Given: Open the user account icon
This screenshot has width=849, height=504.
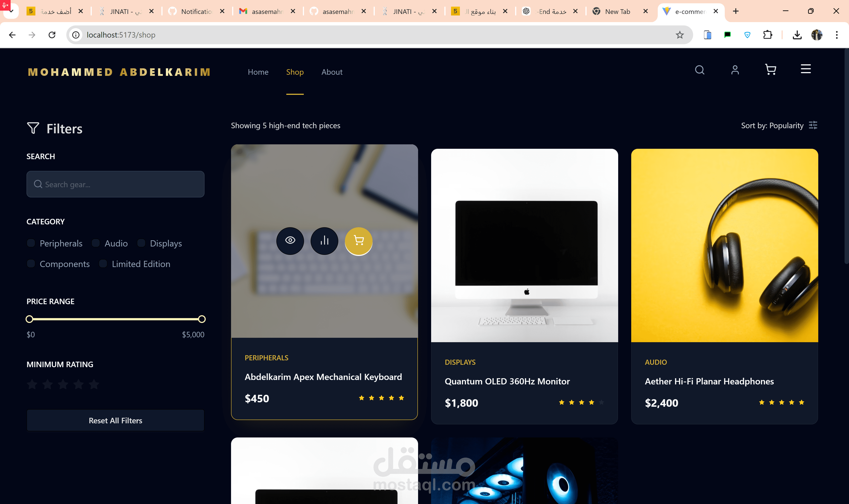Looking at the screenshot, I should (735, 70).
